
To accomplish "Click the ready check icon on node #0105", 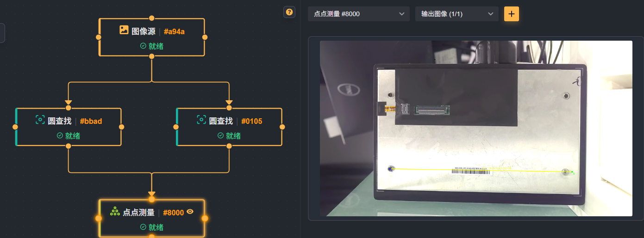I will click(221, 135).
